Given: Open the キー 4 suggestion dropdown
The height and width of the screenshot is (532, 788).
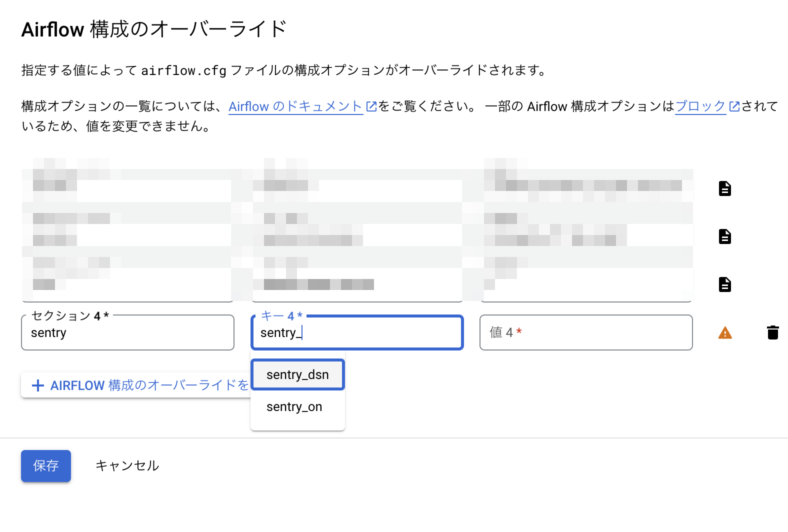Looking at the screenshot, I should tap(356, 332).
